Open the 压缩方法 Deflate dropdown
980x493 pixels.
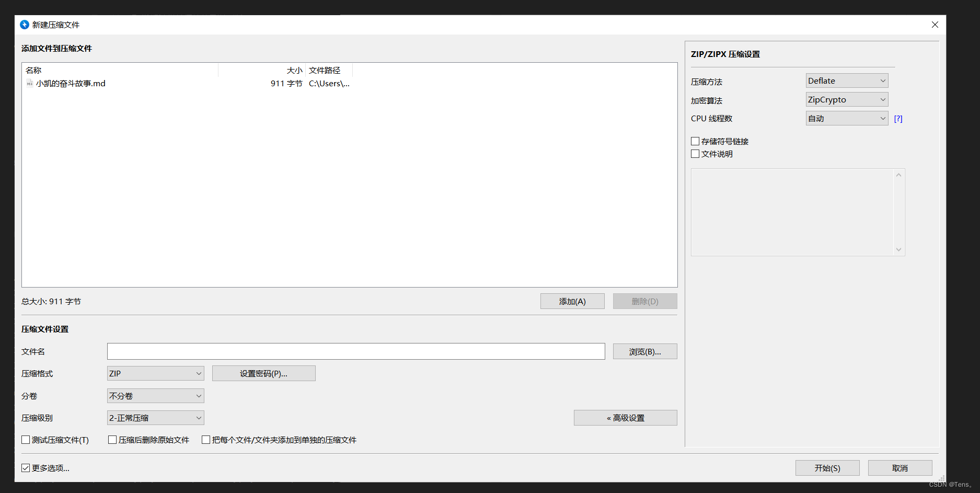pyautogui.click(x=847, y=81)
